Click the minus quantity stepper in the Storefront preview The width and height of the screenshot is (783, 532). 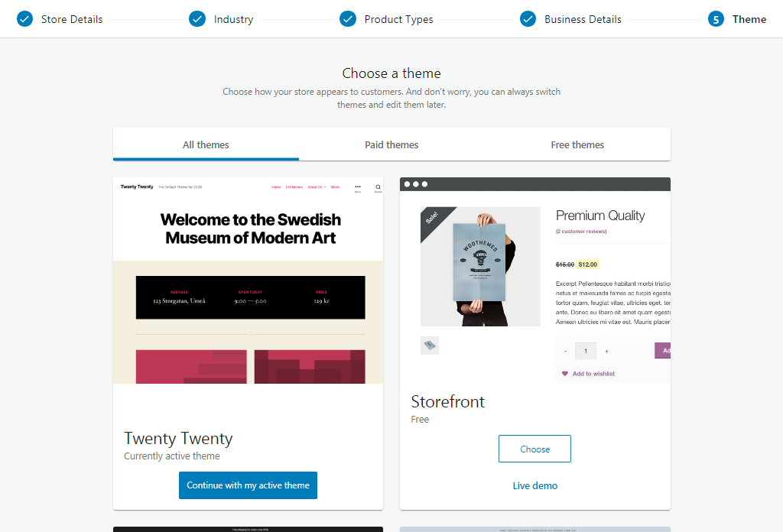[565, 352]
